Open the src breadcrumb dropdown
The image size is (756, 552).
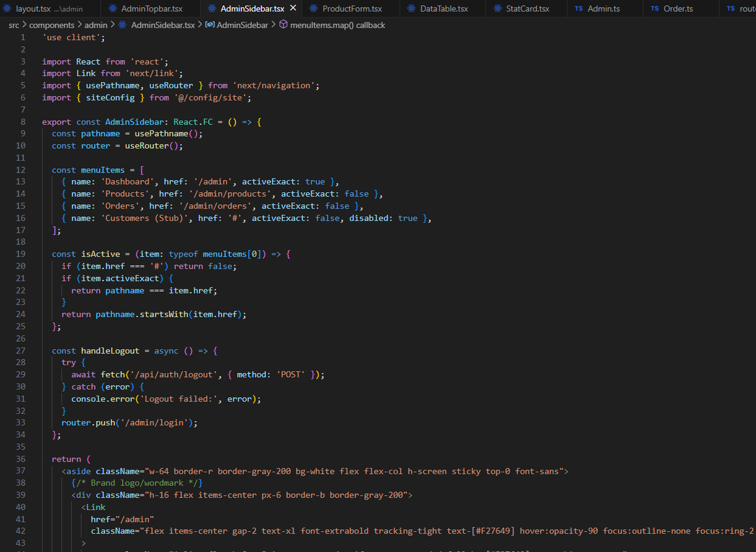pos(14,25)
